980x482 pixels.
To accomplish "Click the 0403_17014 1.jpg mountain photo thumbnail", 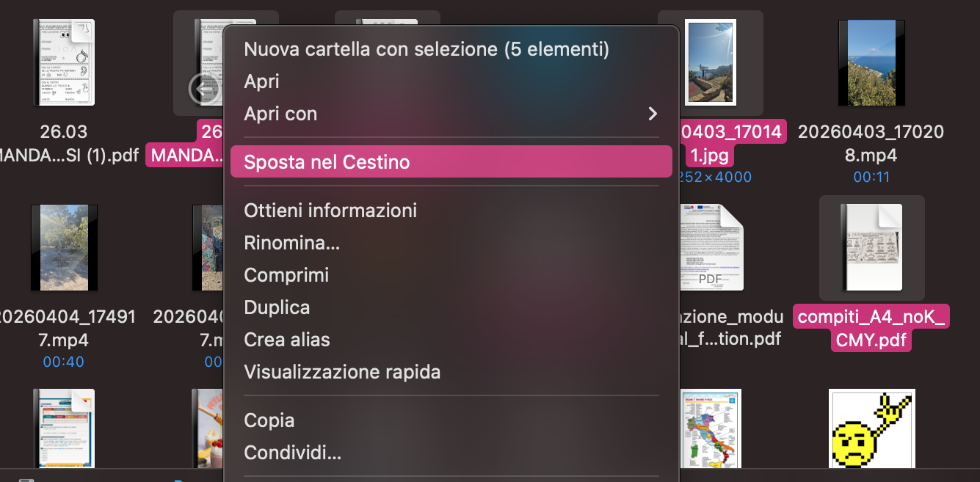I will 710,62.
